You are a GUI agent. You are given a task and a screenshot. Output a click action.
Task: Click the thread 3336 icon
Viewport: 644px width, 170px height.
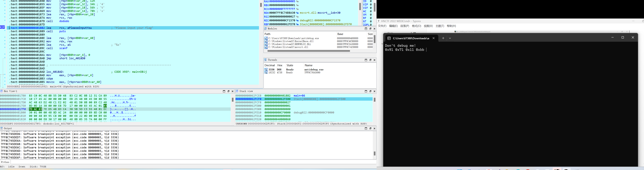tap(266, 70)
